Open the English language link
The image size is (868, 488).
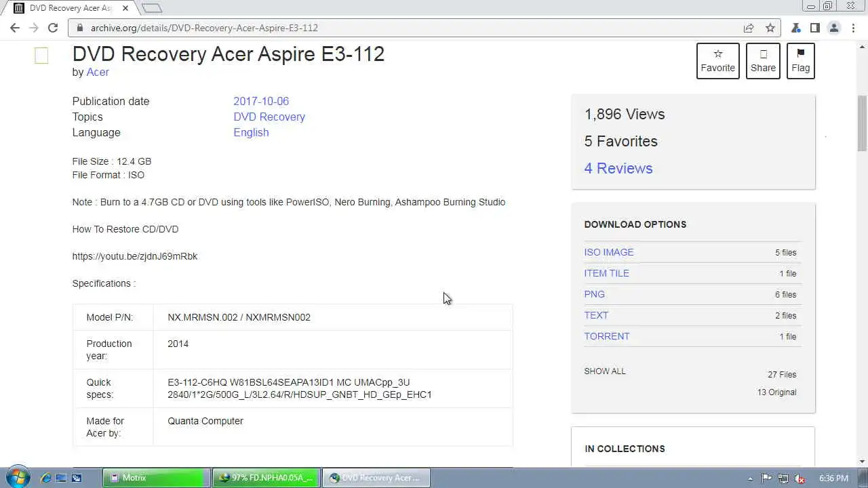251,132
